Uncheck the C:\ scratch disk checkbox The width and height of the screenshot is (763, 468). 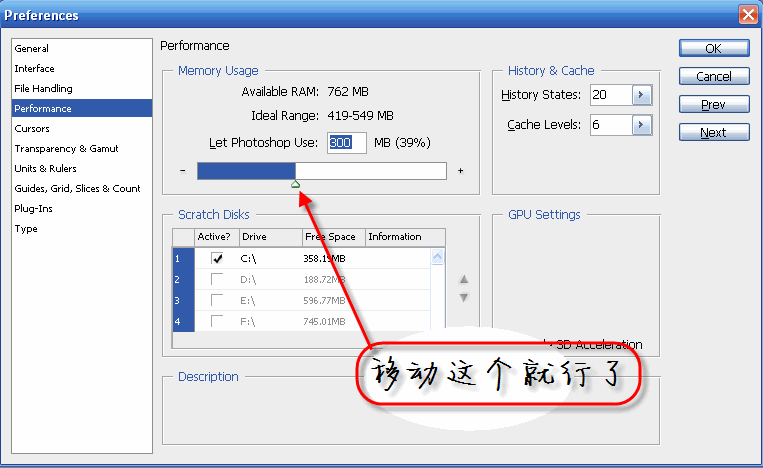217,258
